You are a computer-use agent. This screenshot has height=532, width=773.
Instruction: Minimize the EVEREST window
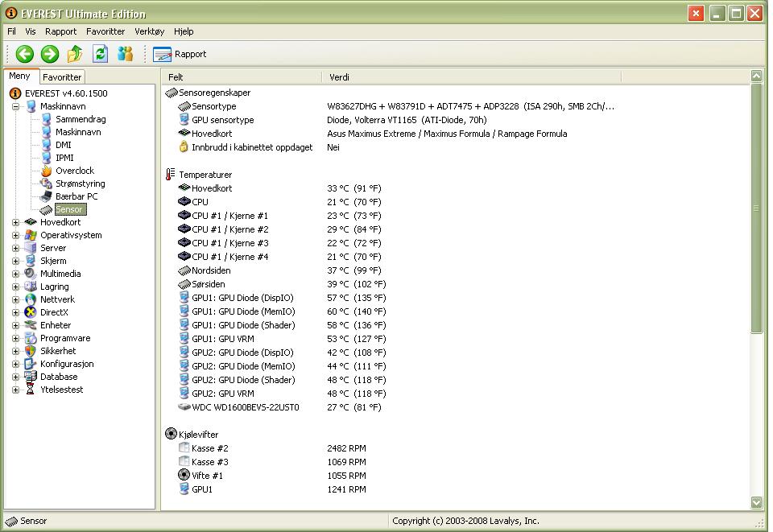[x=717, y=14]
